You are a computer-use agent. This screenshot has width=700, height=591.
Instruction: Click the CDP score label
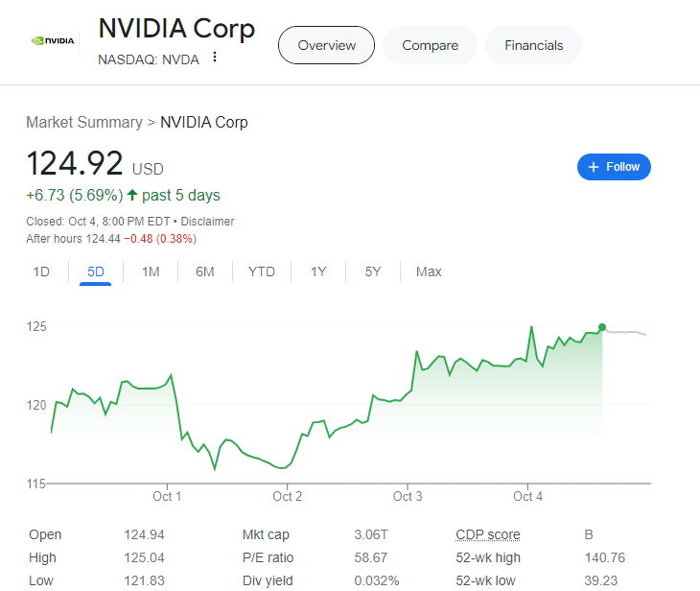[x=488, y=534]
